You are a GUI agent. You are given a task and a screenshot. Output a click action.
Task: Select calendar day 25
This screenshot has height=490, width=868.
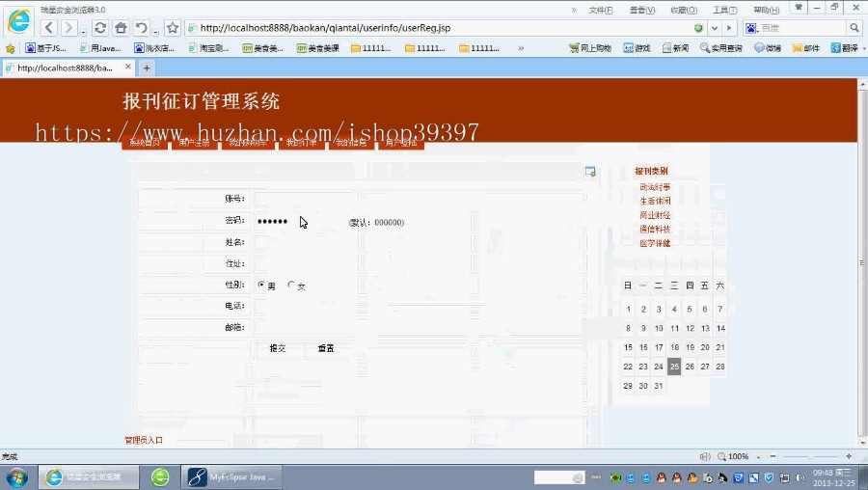pos(674,367)
